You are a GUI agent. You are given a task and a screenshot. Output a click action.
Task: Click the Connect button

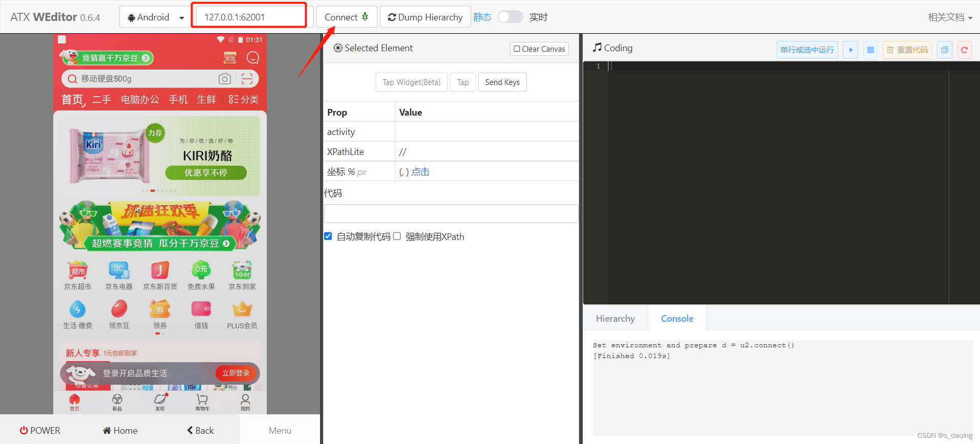point(347,17)
